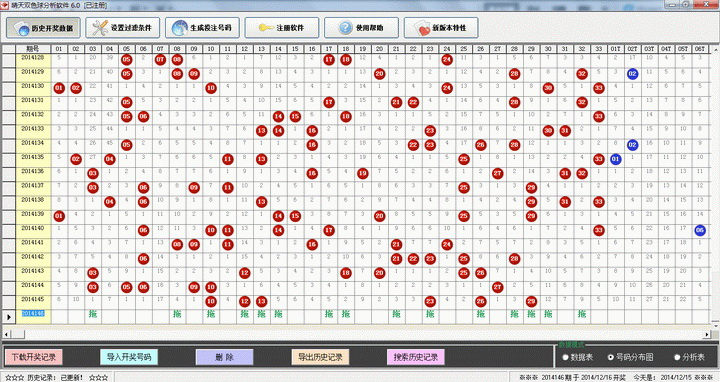The image size is (720, 382).
Task: Click horizontal scrollbar left arrow
Action: 6,334
